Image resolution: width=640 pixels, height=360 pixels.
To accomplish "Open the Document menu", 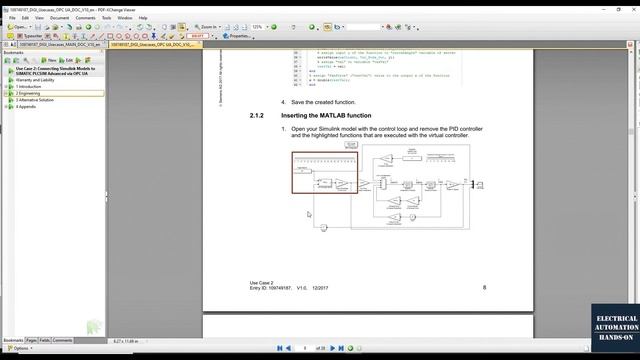I will tap(60, 18).
